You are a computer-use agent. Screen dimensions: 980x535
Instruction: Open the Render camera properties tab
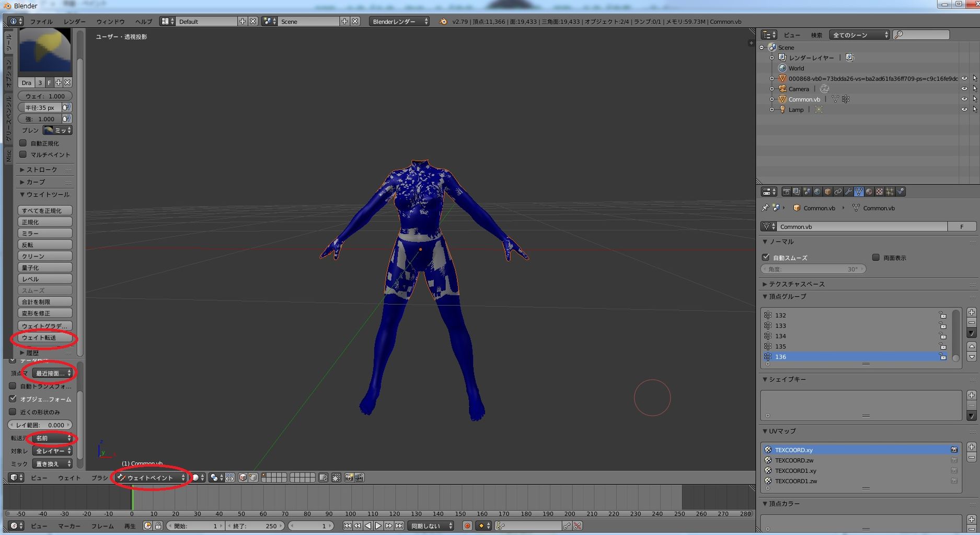tap(786, 192)
